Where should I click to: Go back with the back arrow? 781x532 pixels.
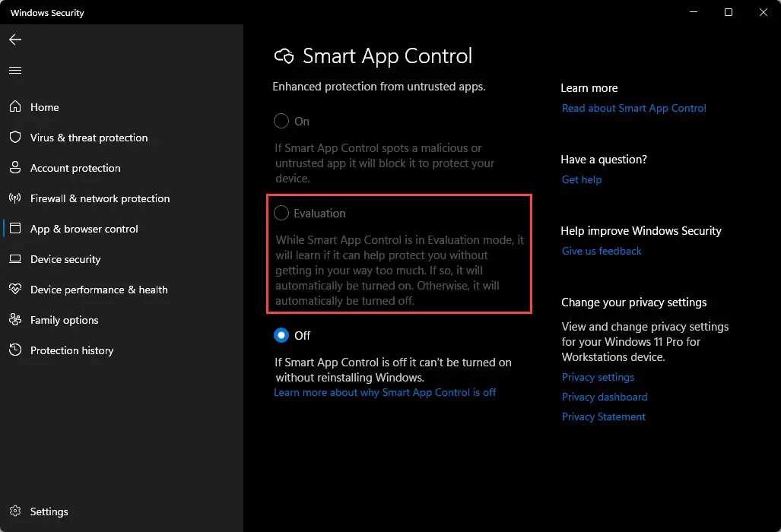pyautogui.click(x=15, y=40)
